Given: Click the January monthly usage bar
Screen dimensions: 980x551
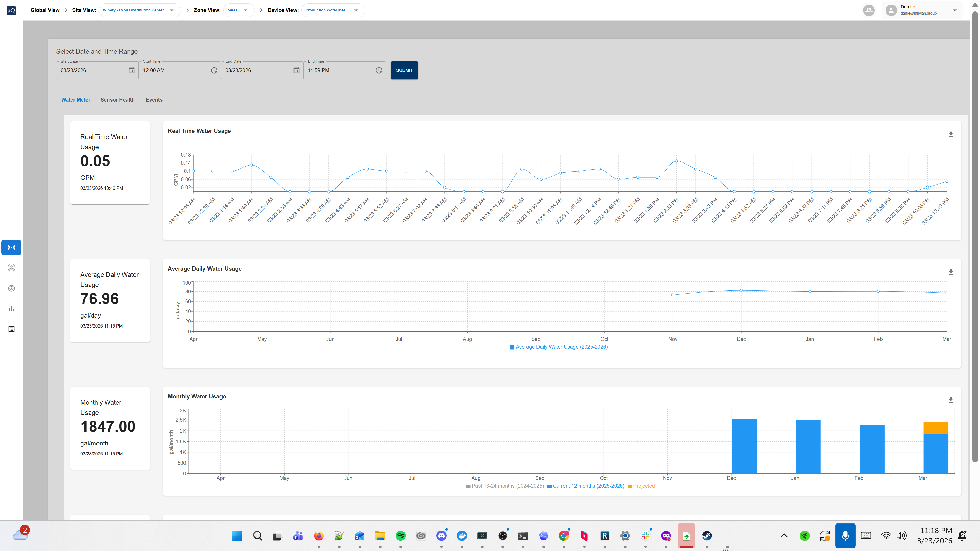Looking at the screenshot, I should coord(808,447).
